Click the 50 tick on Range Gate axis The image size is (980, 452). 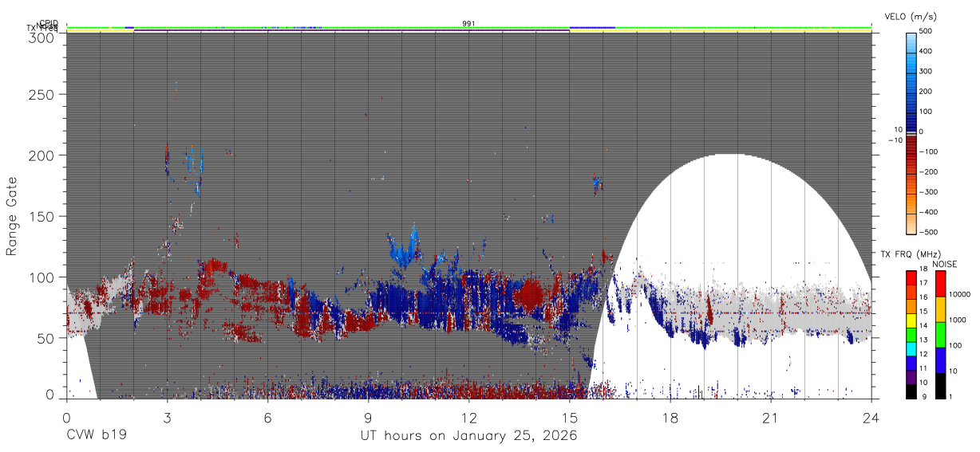45,338
